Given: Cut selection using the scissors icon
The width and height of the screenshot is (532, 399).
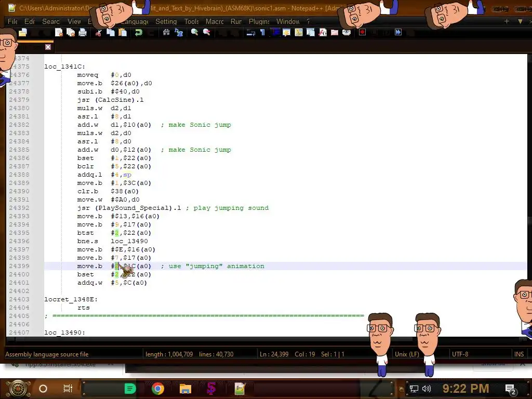Looking at the screenshot, I should (98, 33).
